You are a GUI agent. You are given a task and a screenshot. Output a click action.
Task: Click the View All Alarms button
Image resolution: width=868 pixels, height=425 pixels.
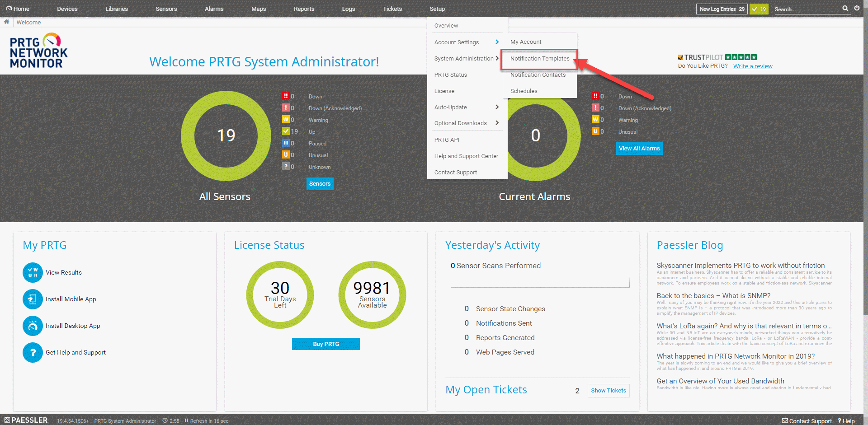click(x=639, y=148)
